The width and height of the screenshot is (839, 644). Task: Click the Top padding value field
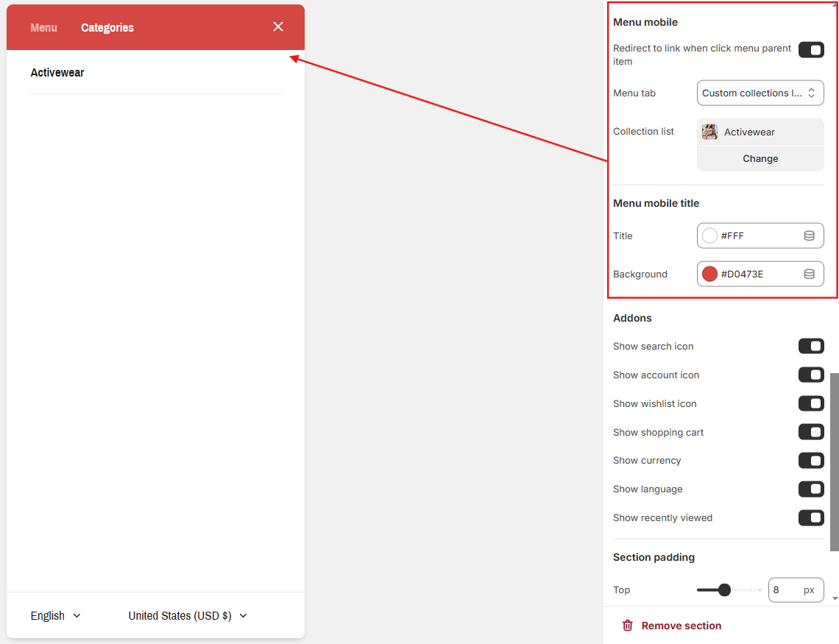coord(785,590)
